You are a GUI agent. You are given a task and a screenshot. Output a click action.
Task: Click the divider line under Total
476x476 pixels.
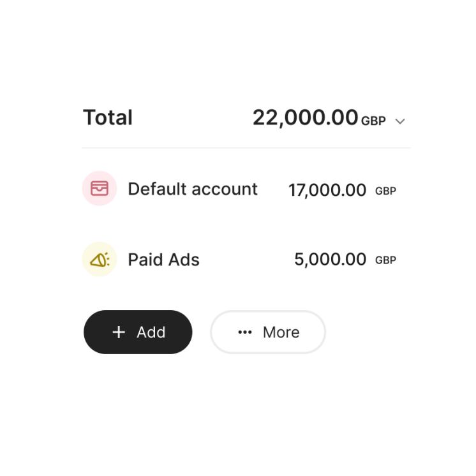(246, 148)
